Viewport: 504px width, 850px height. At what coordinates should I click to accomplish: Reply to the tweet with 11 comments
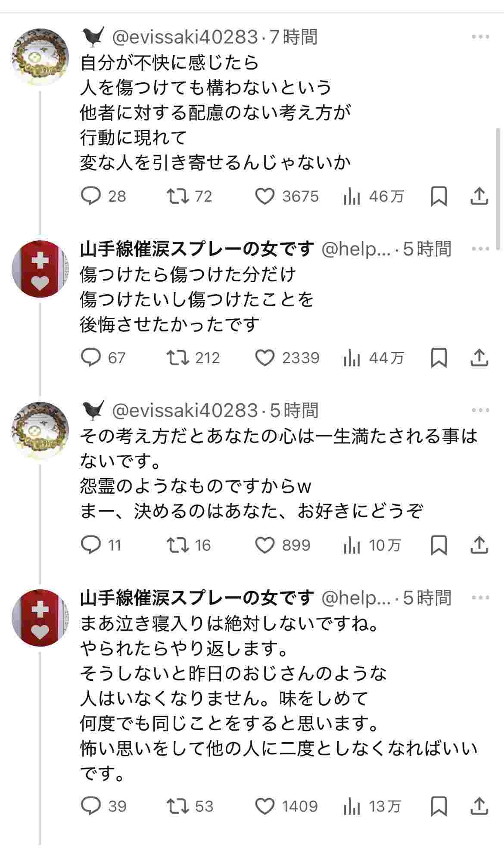pyautogui.click(x=91, y=545)
